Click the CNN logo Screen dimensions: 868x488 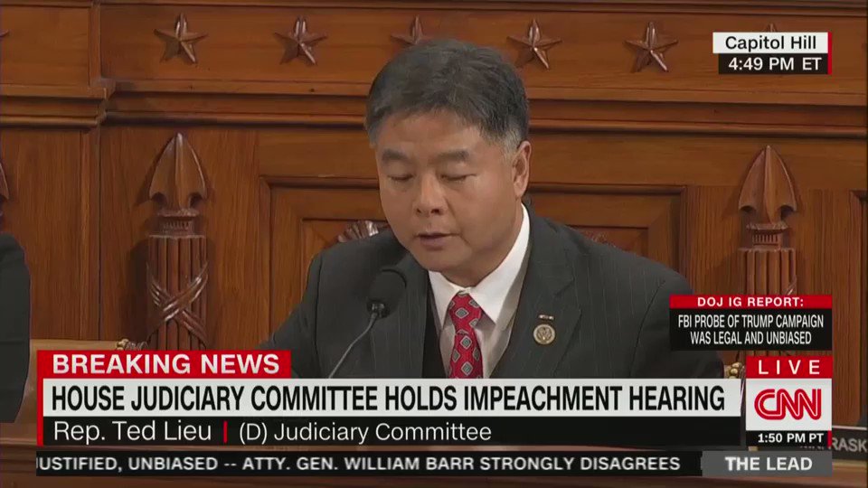pyautogui.click(x=788, y=405)
